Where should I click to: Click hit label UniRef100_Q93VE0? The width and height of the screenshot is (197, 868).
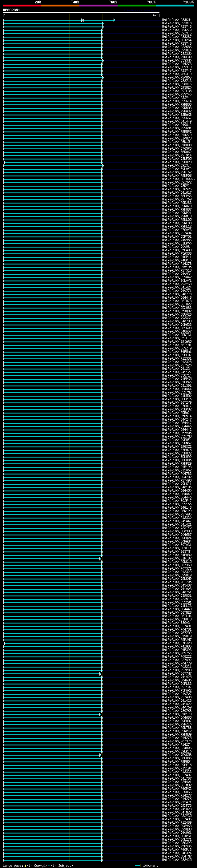click(176, 23)
